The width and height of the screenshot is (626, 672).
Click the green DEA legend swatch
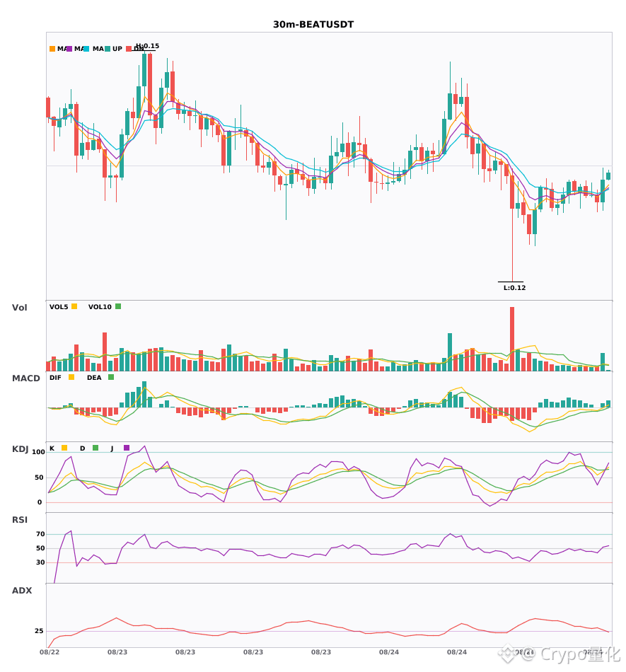click(111, 377)
